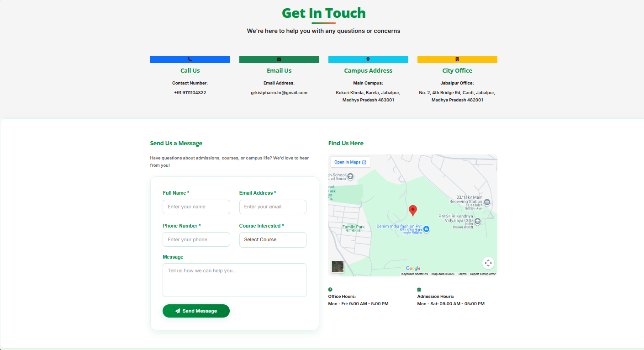Click the envelope icon above Email Us
This screenshot has height=350, width=644.
point(279,59)
